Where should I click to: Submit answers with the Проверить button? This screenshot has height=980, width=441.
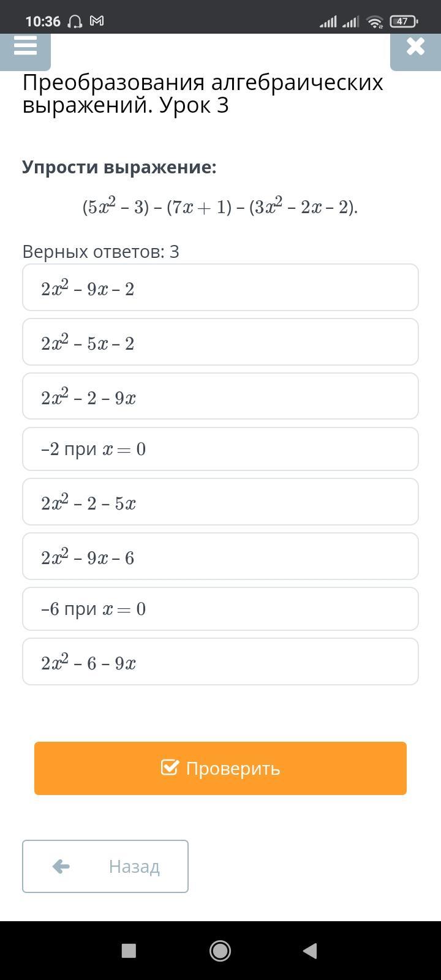point(221,768)
